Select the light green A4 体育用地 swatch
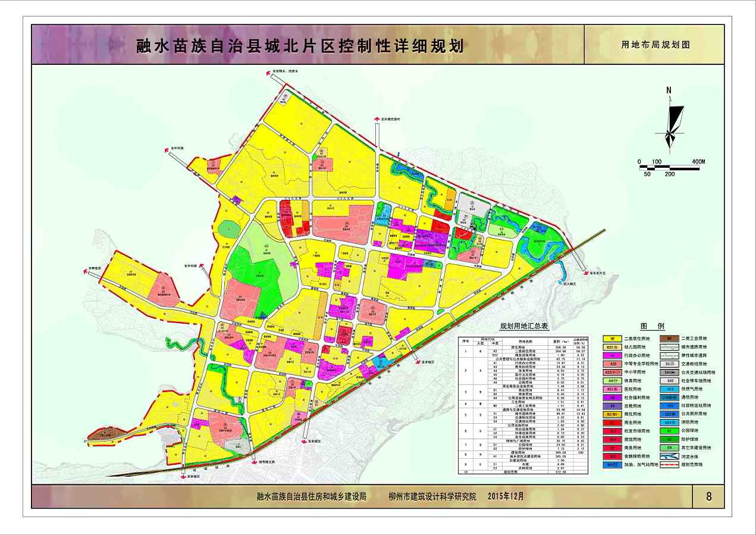Viewport: 756px width, 535px height. [x=612, y=380]
